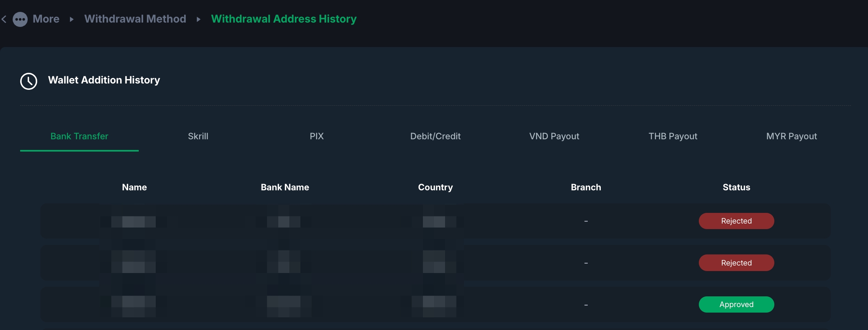Screen dimensions: 868x330
Task: Select the THB Payout tab
Action: click(x=673, y=136)
